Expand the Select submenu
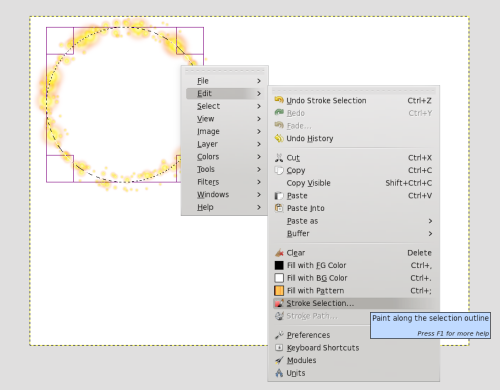The image size is (500, 390). coord(224,106)
